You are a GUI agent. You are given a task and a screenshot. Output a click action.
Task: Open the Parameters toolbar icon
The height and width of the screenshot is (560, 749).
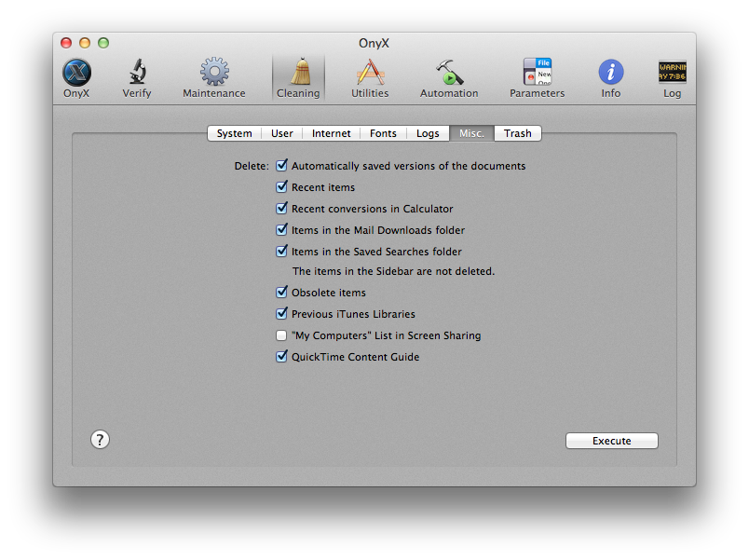tap(537, 73)
